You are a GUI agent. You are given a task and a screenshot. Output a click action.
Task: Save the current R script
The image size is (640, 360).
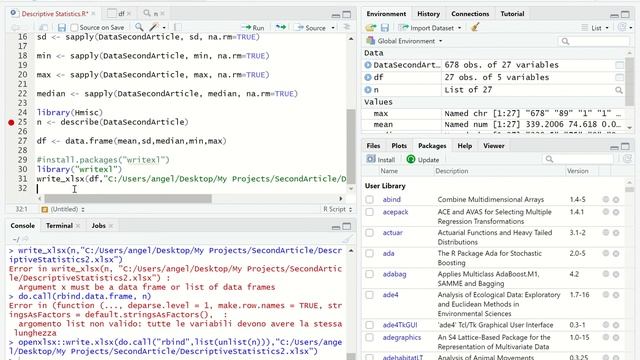[x=62, y=27]
